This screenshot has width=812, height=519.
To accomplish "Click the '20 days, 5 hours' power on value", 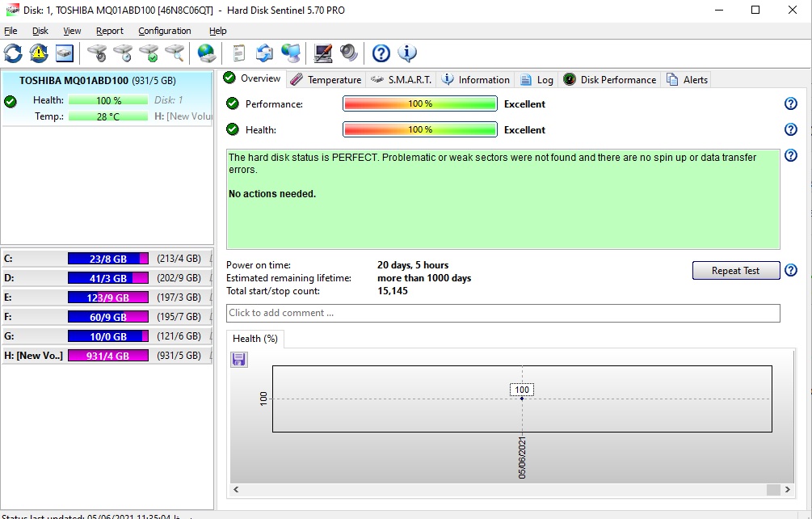I will pyautogui.click(x=413, y=265).
